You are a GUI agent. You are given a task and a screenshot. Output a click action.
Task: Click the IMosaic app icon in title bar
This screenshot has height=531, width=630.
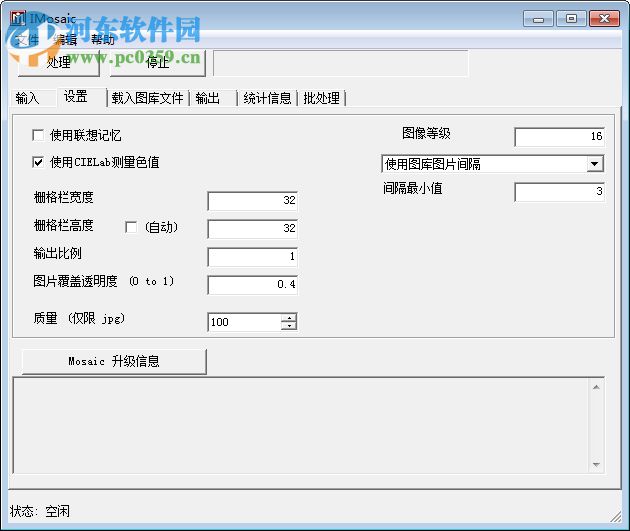pos(18,18)
